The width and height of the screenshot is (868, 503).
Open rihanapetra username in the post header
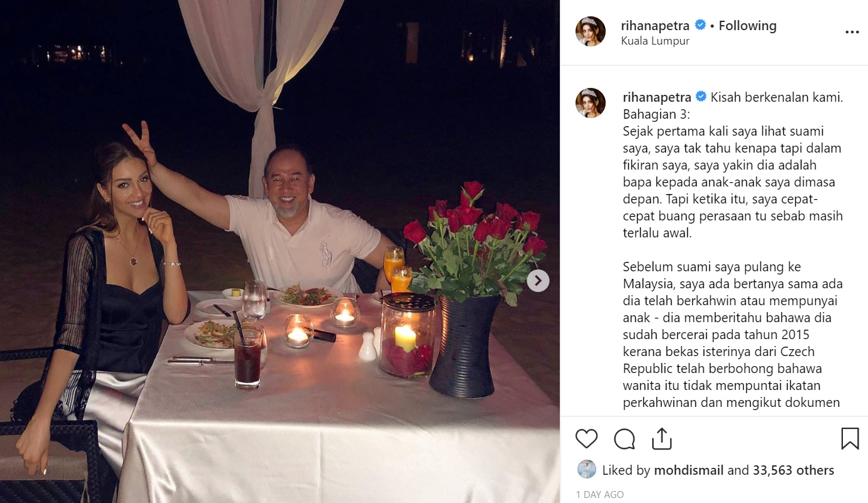click(x=656, y=26)
